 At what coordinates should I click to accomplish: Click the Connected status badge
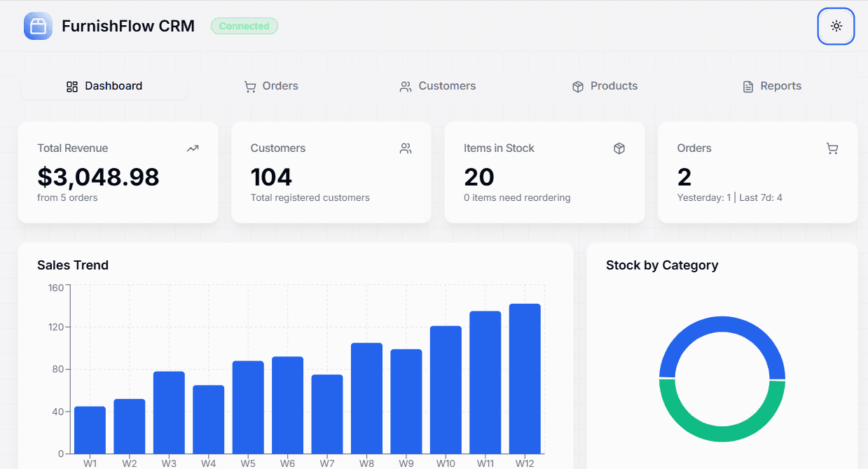pos(244,26)
